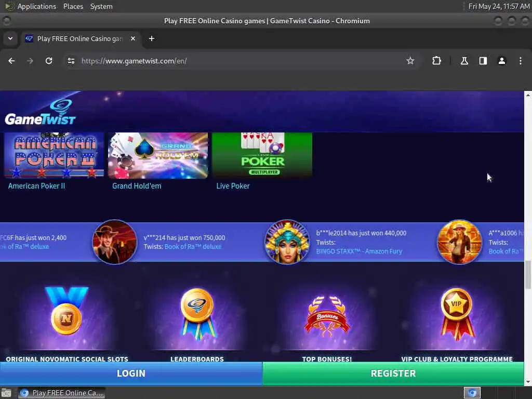
Task: Click the VIP medal icon
Action: pos(457,314)
